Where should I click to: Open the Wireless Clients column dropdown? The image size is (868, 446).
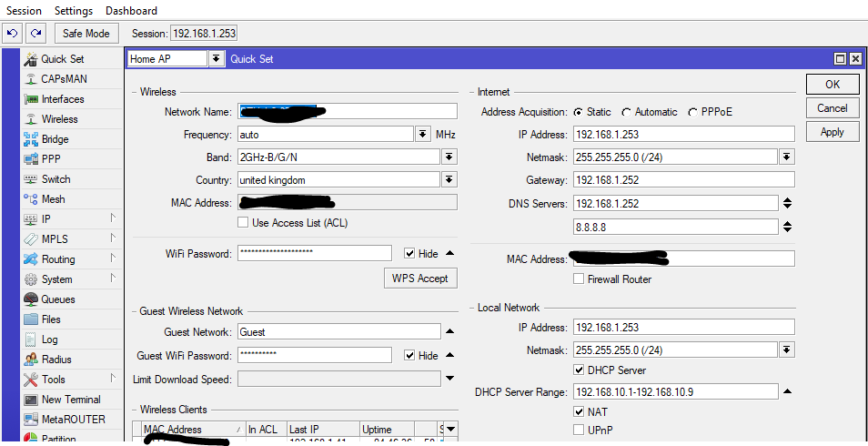point(450,430)
